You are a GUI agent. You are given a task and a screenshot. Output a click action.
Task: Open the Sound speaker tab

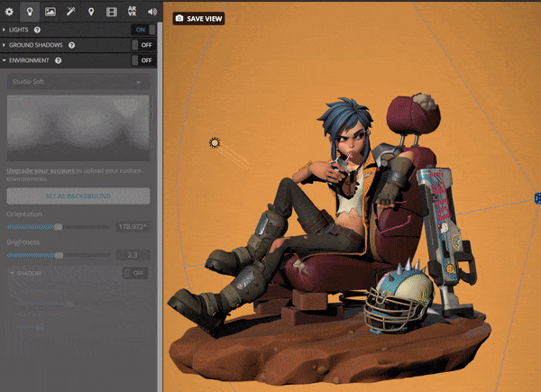pos(151,12)
